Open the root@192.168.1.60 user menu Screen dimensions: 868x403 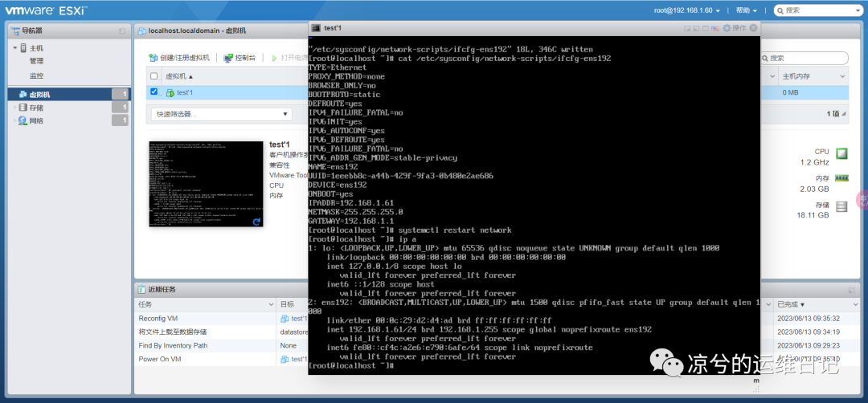click(686, 10)
